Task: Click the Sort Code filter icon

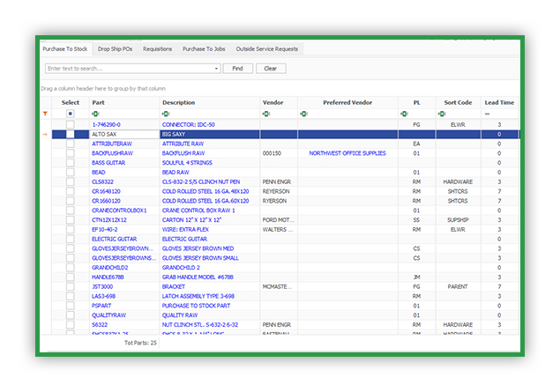Action: [x=442, y=114]
